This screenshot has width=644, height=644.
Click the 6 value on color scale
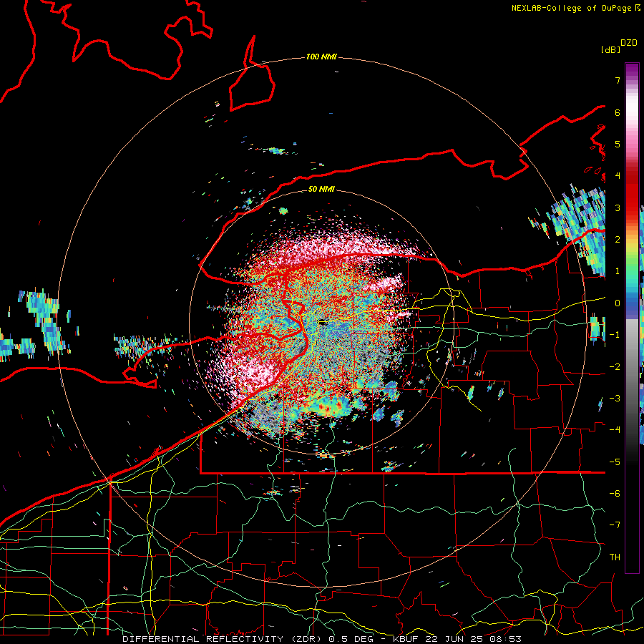[618, 112]
